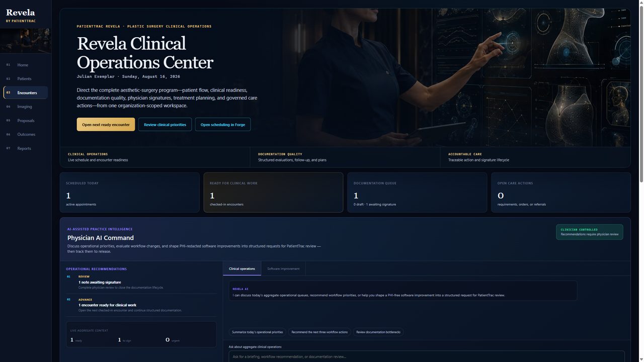Screen dimensions: 644x362
Task: Open the Ready for Clinical Work card
Action: coord(273,193)
